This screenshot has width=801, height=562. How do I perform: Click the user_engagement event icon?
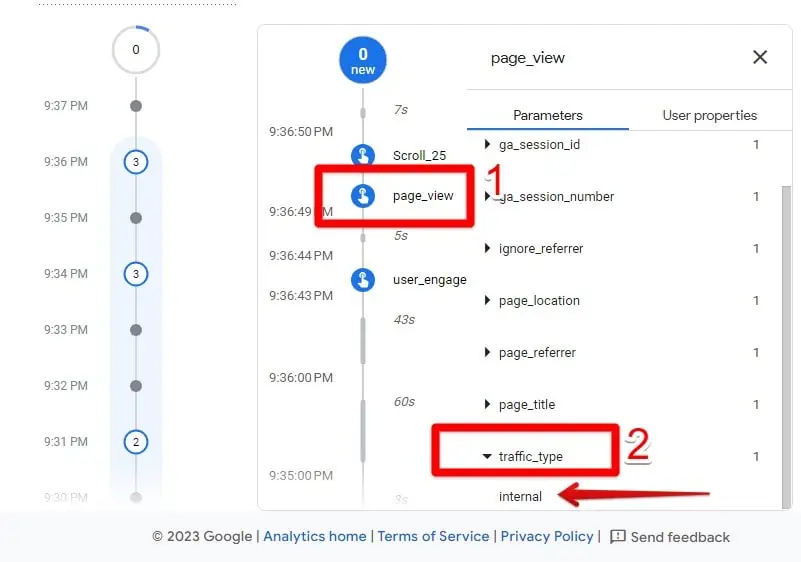[362, 280]
